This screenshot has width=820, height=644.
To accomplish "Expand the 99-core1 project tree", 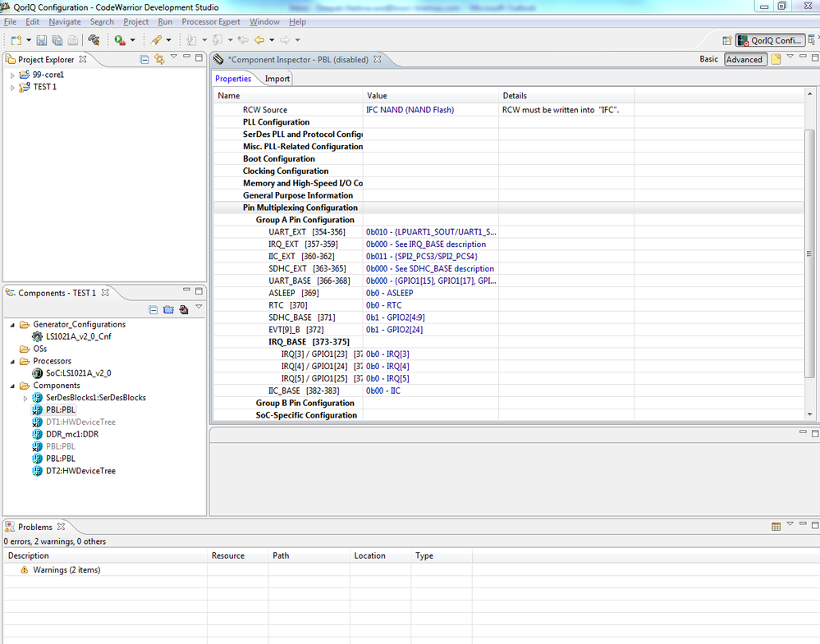I will [x=12, y=75].
